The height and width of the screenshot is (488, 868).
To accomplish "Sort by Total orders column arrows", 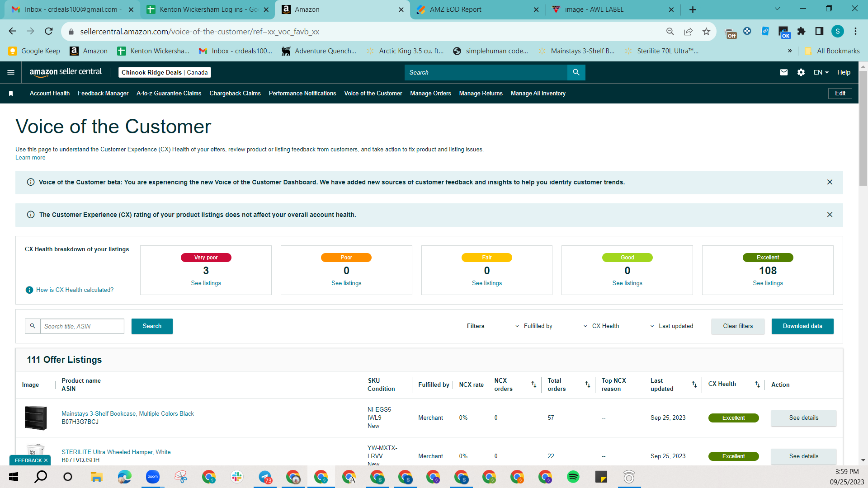I will [588, 385].
